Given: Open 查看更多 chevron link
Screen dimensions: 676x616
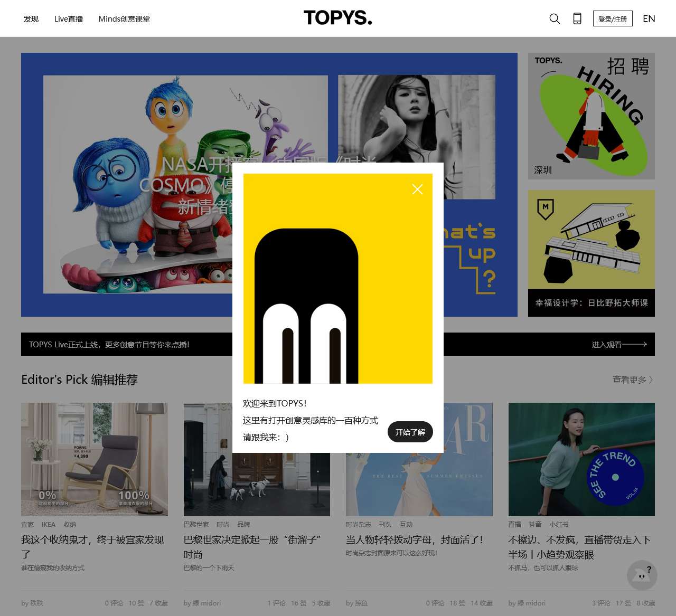Looking at the screenshot, I should tap(633, 380).
